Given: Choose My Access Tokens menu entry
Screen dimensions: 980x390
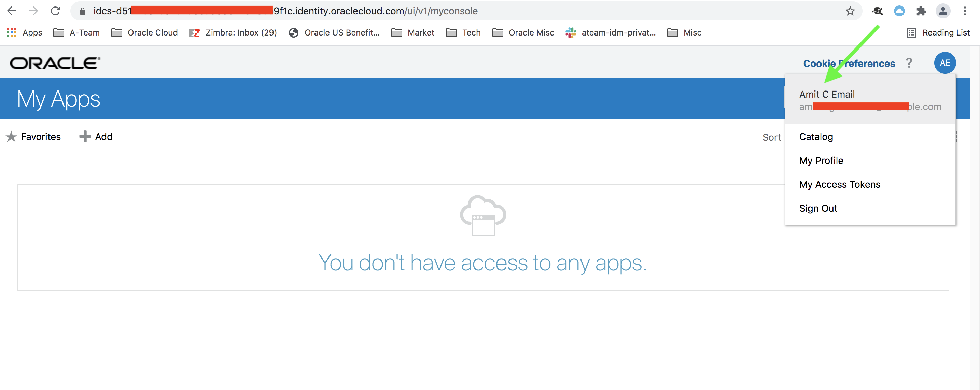Looking at the screenshot, I should (840, 184).
